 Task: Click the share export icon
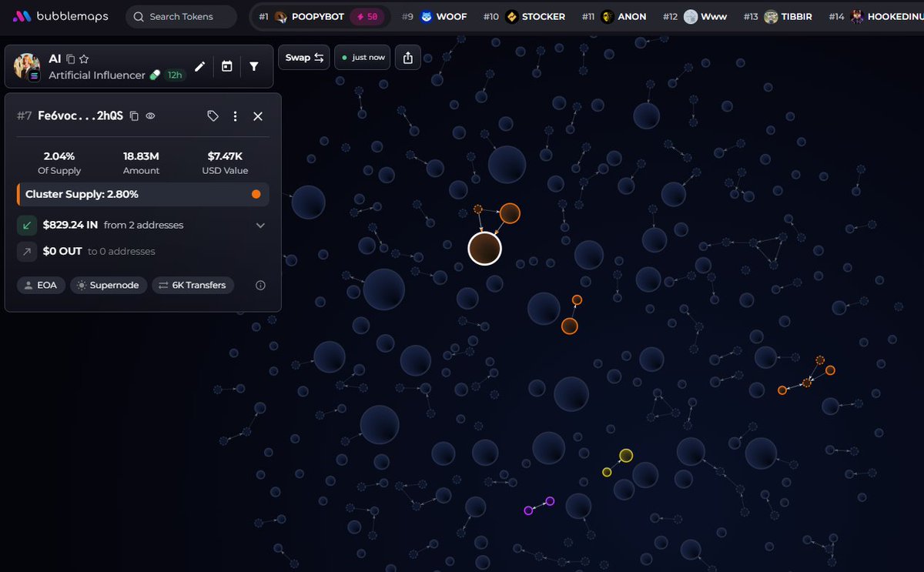pyautogui.click(x=408, y=58)
